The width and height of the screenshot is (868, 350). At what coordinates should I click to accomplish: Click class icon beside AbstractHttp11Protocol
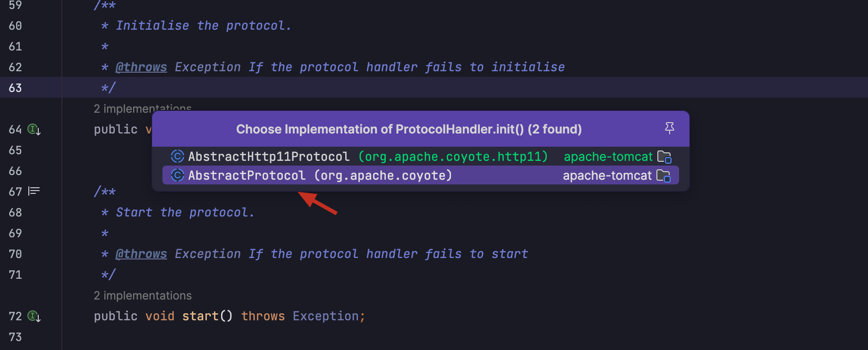coord(178,156)
